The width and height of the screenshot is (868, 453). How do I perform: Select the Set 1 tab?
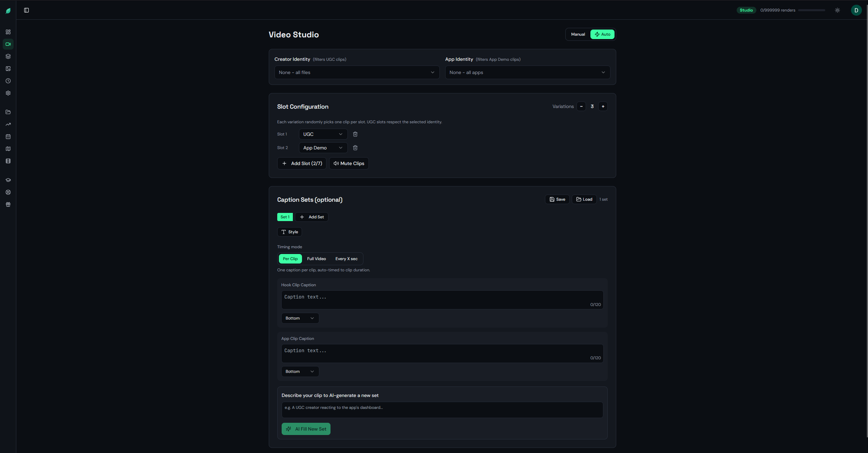tap(285, 217)
